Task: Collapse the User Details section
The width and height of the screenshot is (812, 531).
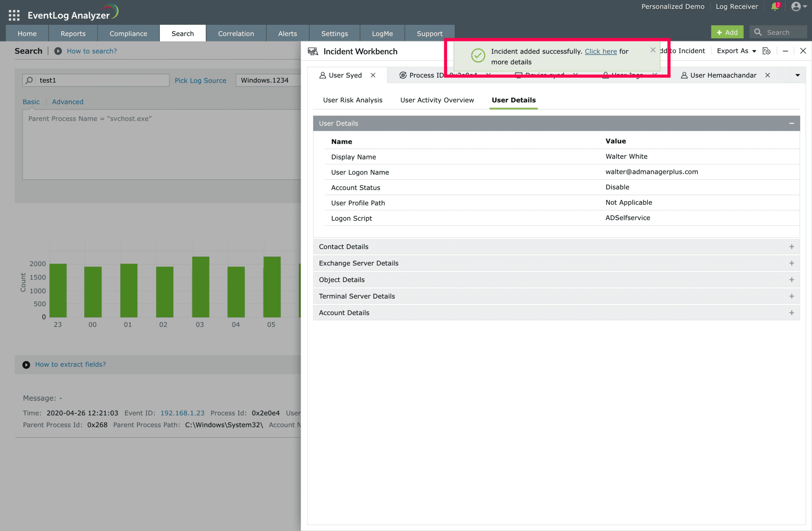Action: coord(791,124)
